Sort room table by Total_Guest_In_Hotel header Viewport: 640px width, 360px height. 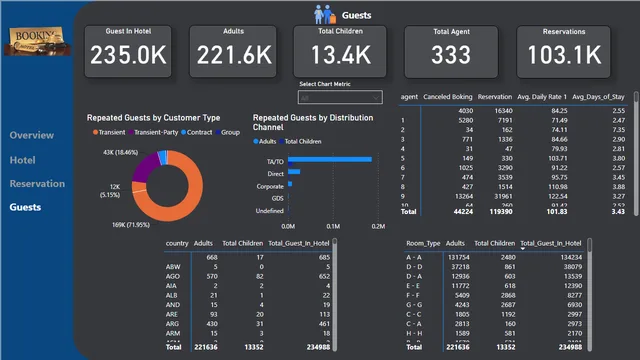[x=551, y=243]
